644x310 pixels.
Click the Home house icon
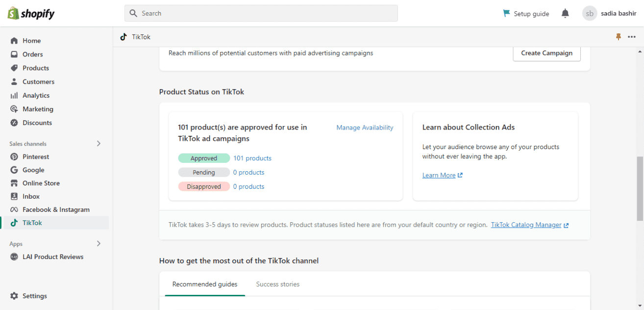coord(14,41)
